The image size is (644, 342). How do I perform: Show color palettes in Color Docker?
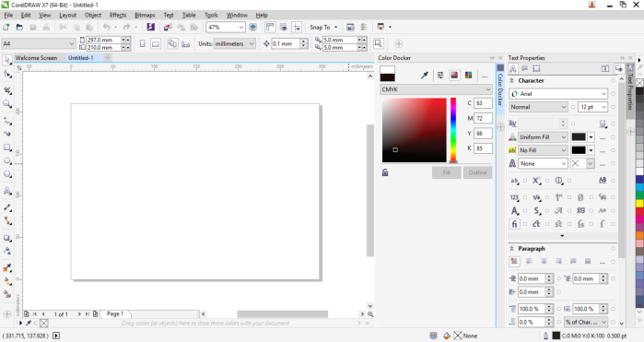[x=468, y=75]
